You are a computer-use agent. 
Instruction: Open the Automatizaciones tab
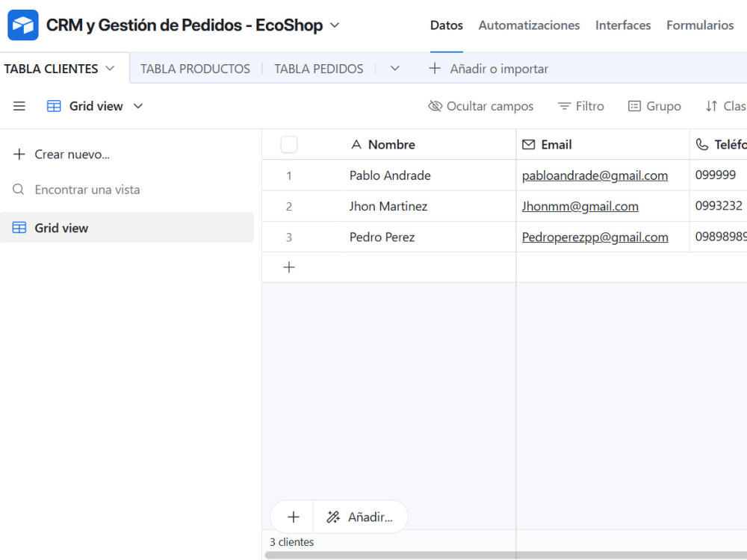(x=529, y=25)
